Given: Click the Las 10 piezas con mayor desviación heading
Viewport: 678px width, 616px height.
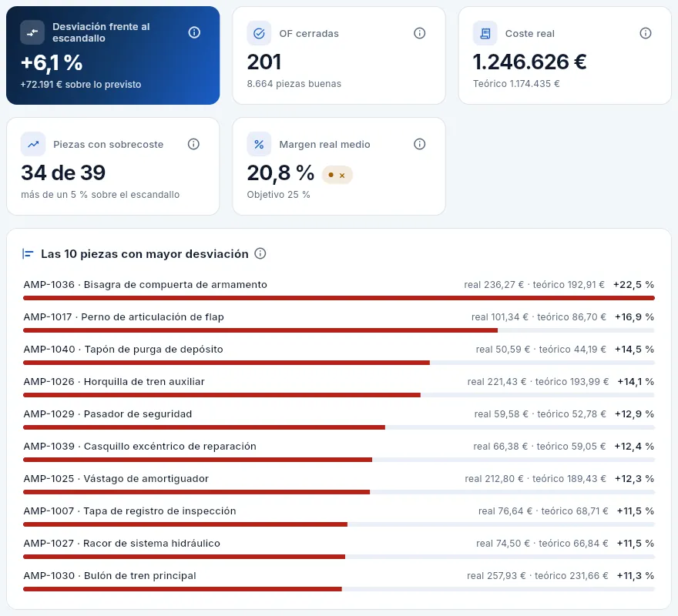Looking at the screenshot, I should pos(145,254).
